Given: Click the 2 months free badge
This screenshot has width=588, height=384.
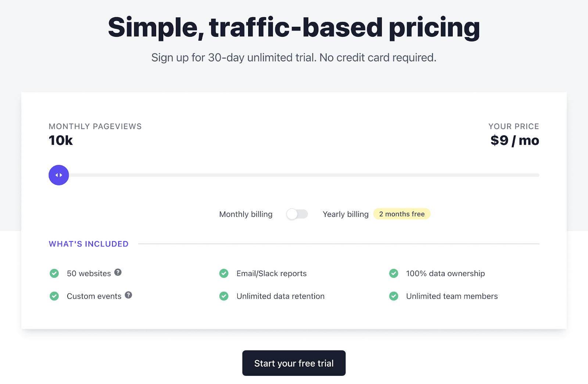Looking at the screenshot, I should (x=402, y=214).
